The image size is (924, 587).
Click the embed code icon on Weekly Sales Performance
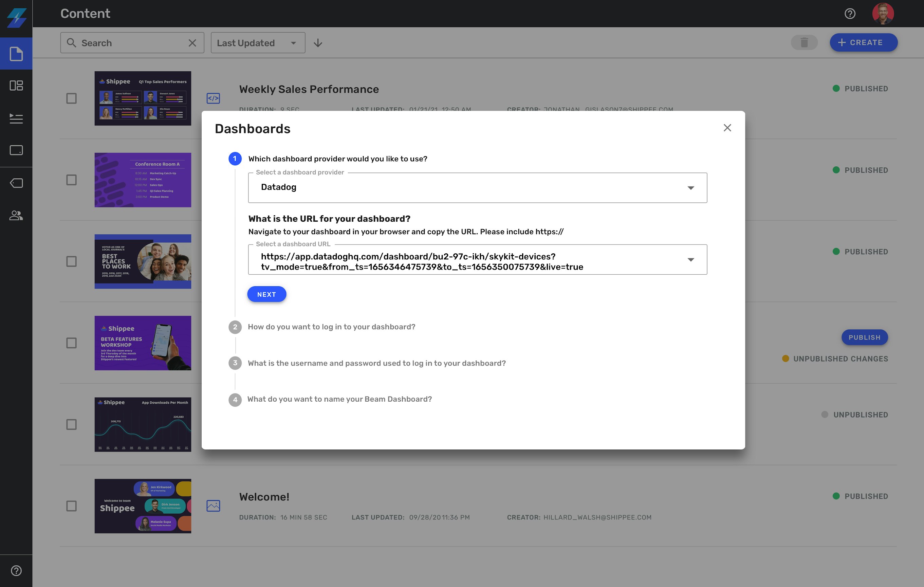pyautogui.click(x=214, y=98)
